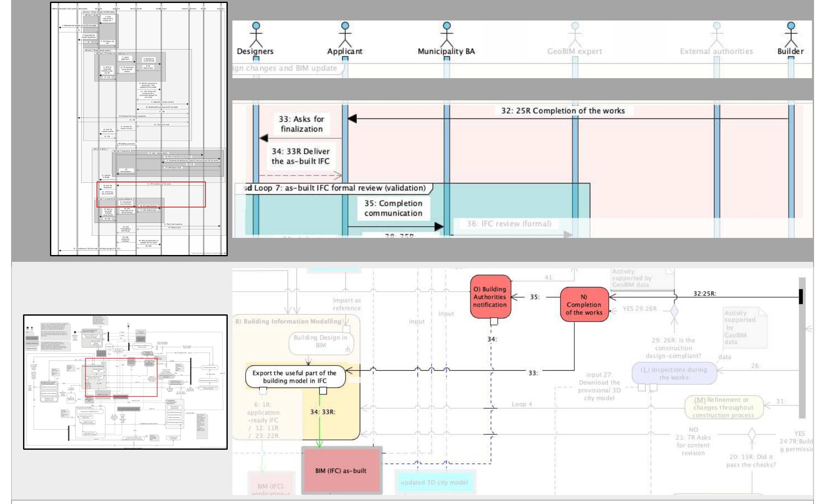Screen dimensions: 820x504
Task: Click decision diamond above 'Did it pass the checks?'
Action: point(751,435)
